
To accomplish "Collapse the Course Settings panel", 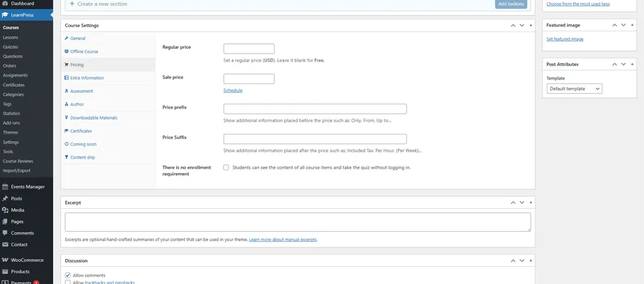I will 531,26.
